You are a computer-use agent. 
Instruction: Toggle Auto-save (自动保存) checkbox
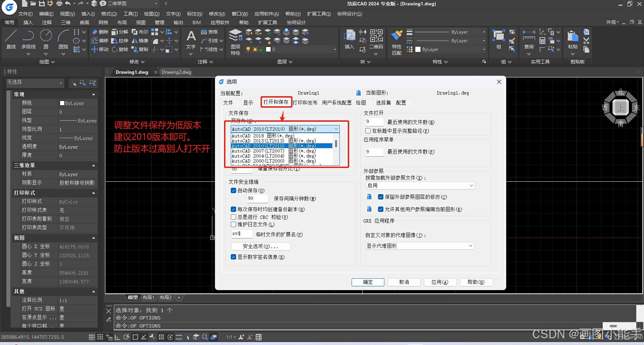233,190
